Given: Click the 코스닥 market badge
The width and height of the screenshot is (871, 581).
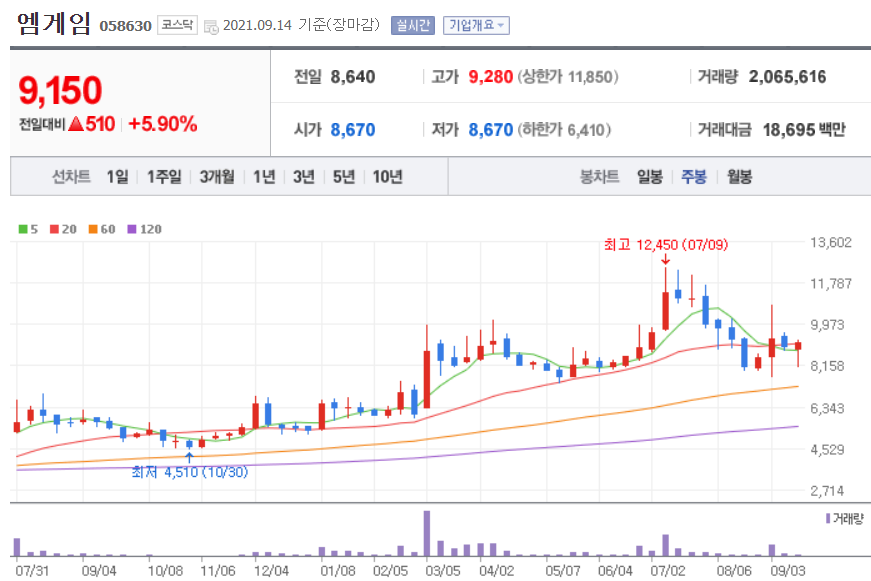Looking at the screenshot, I should [176, 24].
